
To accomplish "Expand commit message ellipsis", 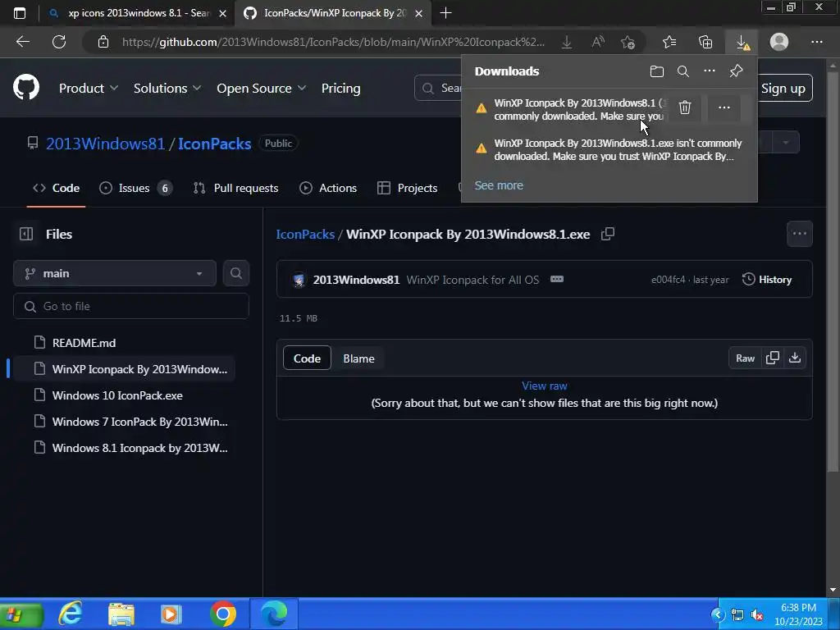I will [557, 279].
